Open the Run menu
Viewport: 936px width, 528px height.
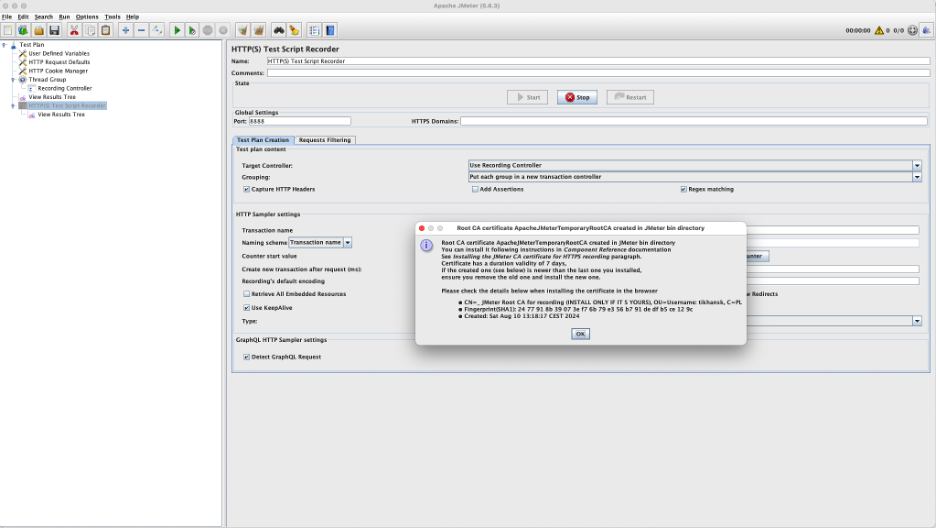coord(64,17)
